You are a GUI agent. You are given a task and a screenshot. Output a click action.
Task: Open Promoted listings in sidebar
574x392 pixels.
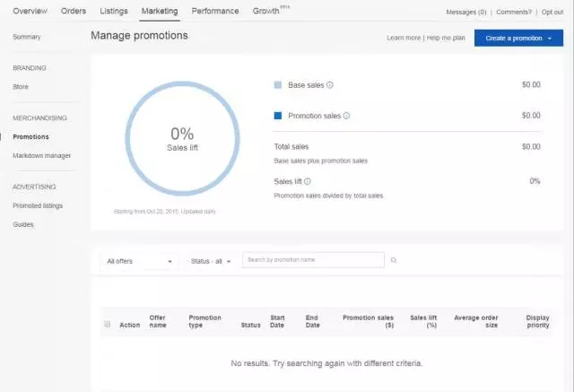pyautogui.click(x=38, y=205)
